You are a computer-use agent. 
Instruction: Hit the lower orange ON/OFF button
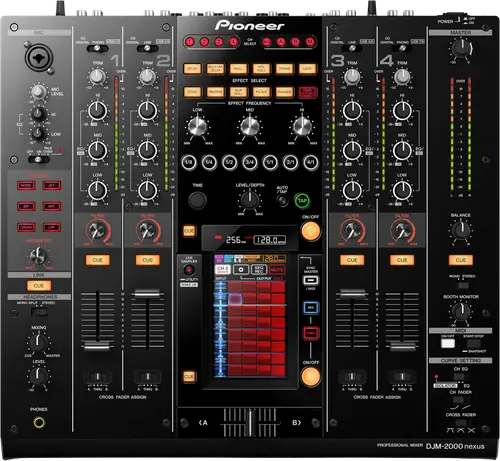click(x=311, y=376)
